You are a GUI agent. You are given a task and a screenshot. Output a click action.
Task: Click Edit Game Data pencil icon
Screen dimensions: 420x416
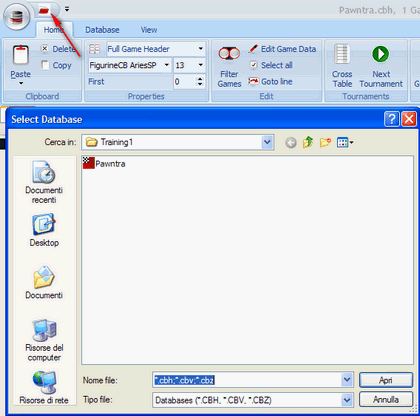(253, 49)
